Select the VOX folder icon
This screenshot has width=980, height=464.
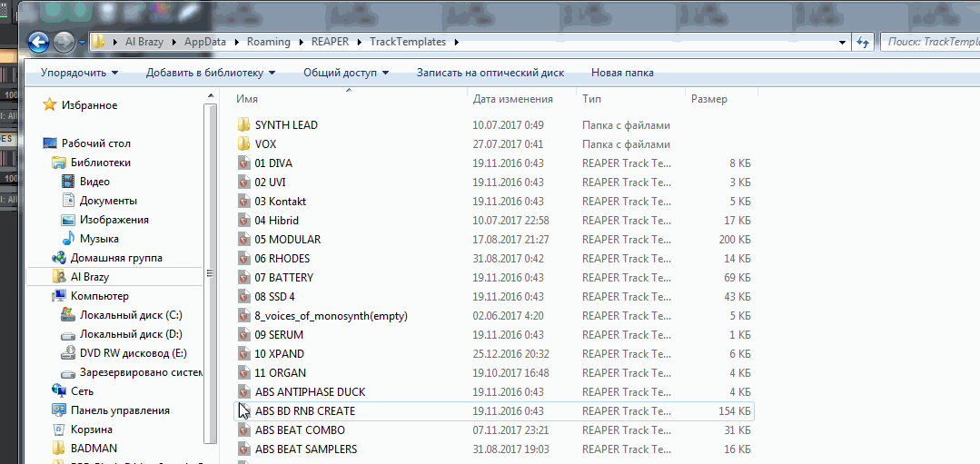click(x=243, y=144)
